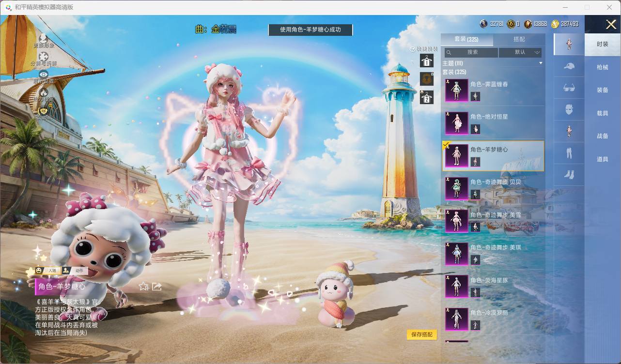Select quick-change outfit slot 2 hanger
The width and height of the screenshot is (621, 364).
coord(427,97)
